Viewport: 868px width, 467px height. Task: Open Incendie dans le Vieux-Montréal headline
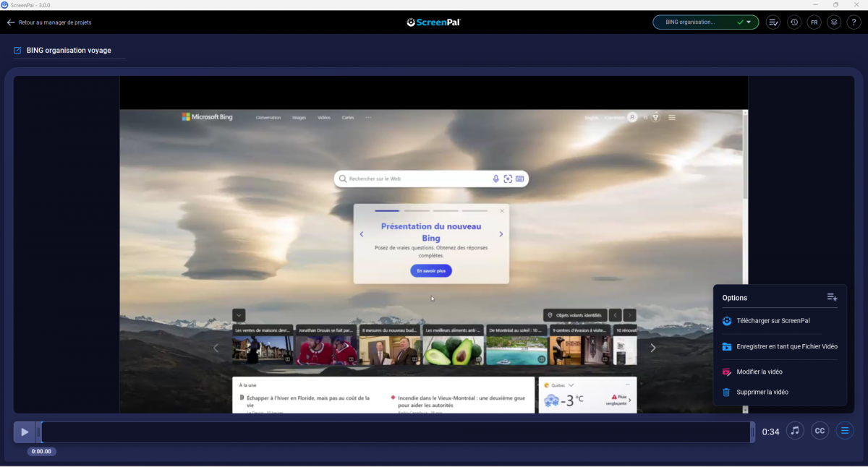(461, 401)
